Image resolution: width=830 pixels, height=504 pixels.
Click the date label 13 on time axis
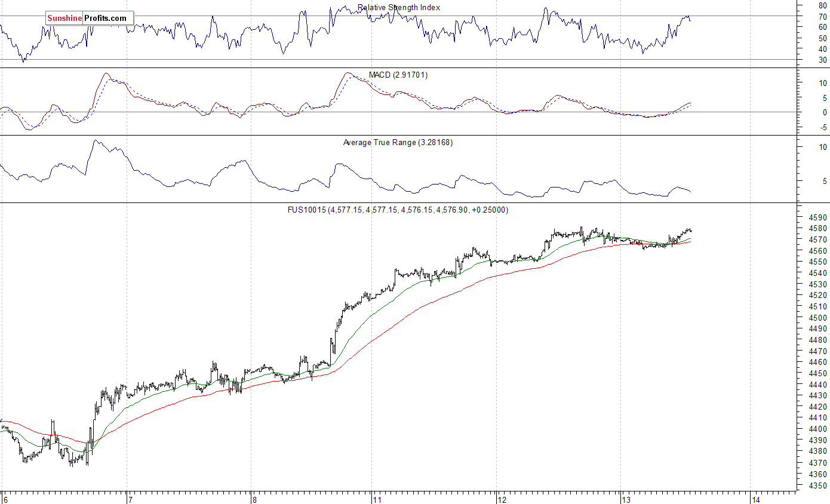click(x=626, y=499)
